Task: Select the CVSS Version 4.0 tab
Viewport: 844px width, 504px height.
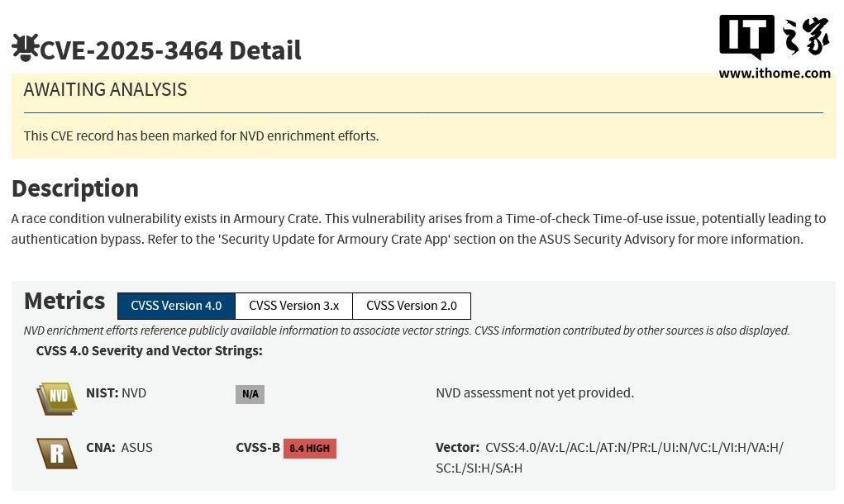Action: pyautogui.click(x=176, y=306)
